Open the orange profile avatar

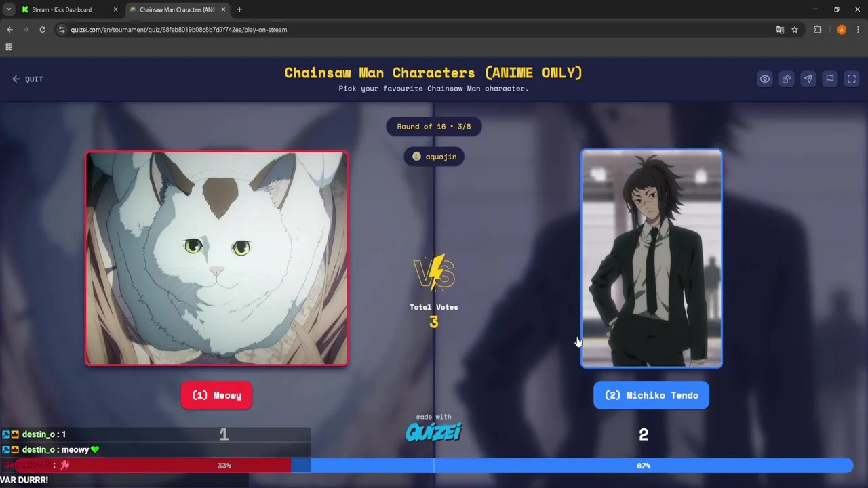[842, 30]
